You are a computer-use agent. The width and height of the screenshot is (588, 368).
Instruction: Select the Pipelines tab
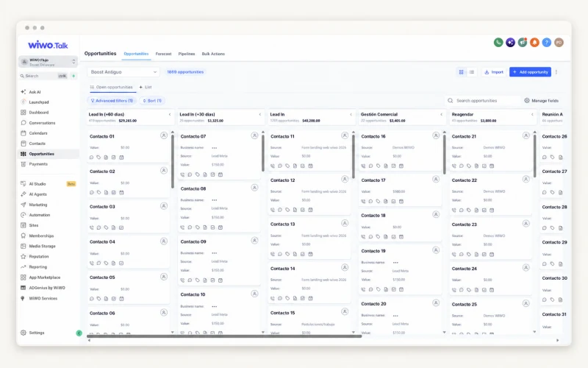click(187, 54)
